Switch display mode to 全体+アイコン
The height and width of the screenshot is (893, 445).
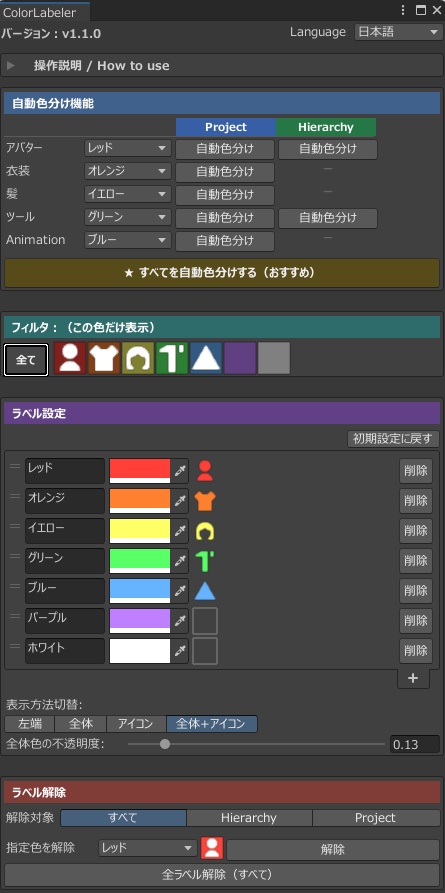(212, 724)
